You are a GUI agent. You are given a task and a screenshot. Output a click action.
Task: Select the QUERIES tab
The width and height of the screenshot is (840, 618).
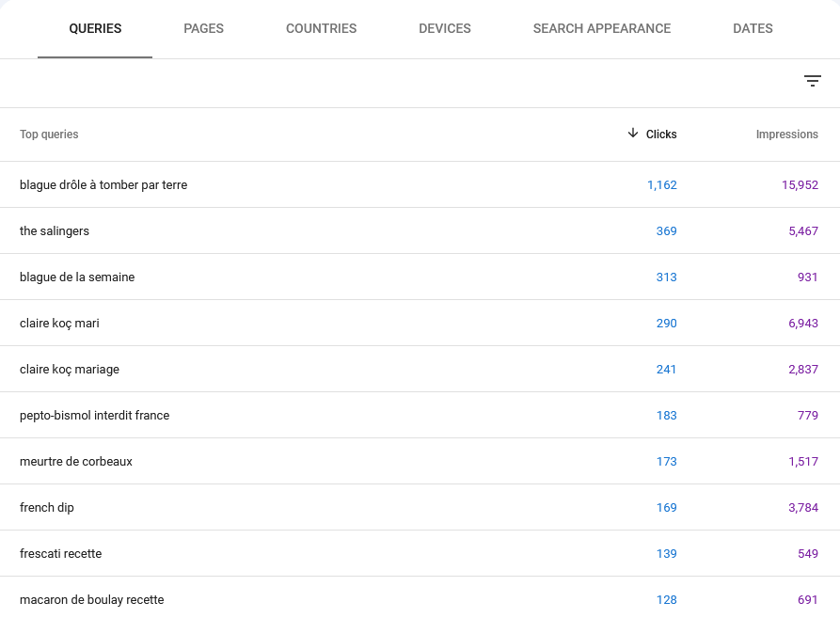[x=95, y=28]
